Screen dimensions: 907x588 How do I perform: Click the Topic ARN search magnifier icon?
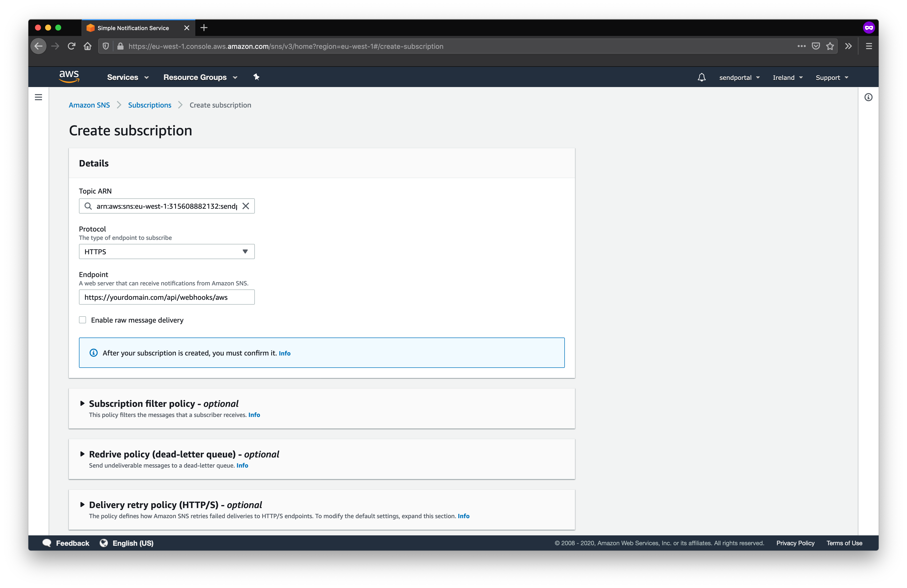pos(88,206)
